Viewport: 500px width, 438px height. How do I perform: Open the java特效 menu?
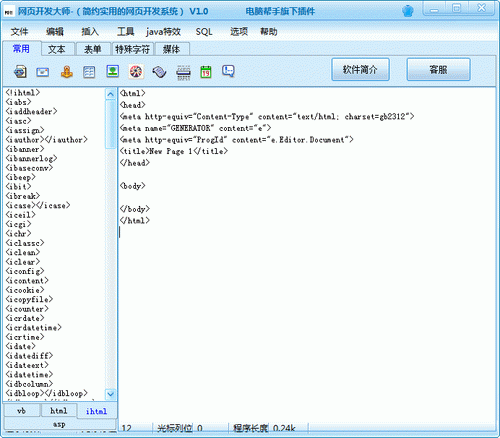(x=163, y=32)
